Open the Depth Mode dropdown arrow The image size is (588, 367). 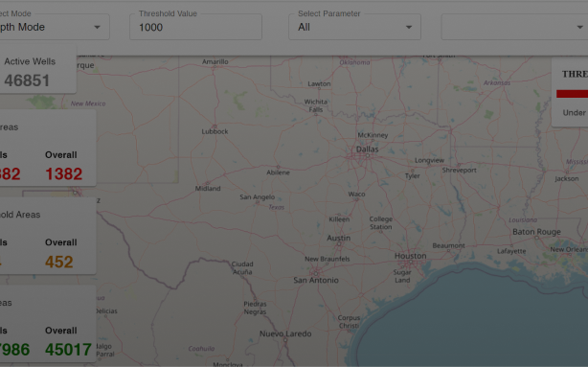point(97,27)
